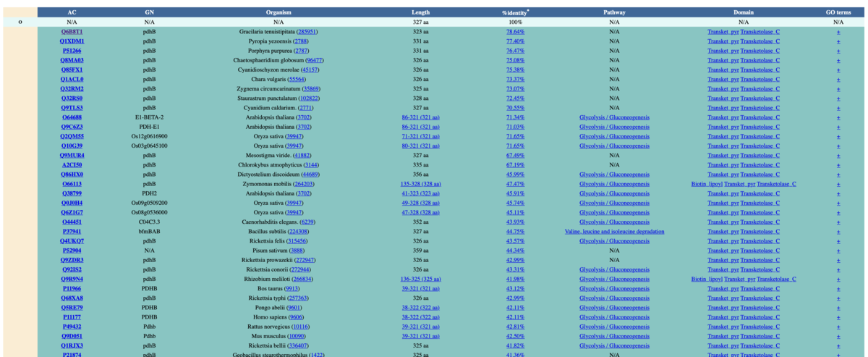The width and height of the screenshot is (868, 357).
Task: Open taxonomy ID 3888 for Pisum sativum
Action: click(296, 250)
